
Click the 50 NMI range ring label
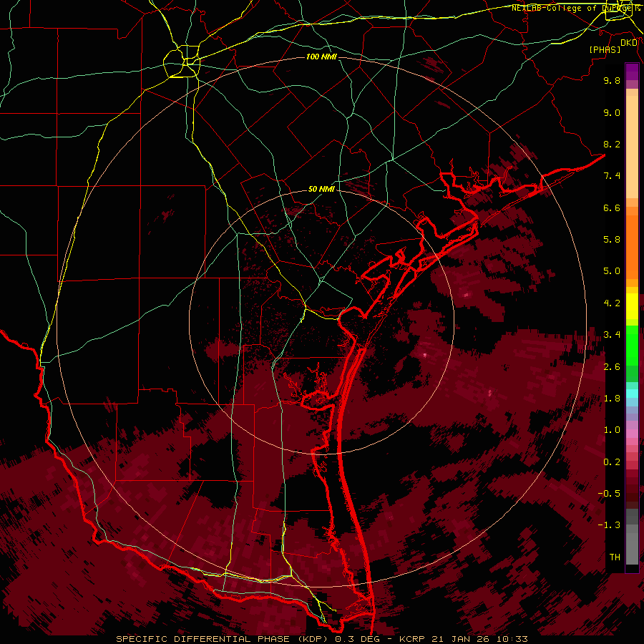(x=321, y=189)
